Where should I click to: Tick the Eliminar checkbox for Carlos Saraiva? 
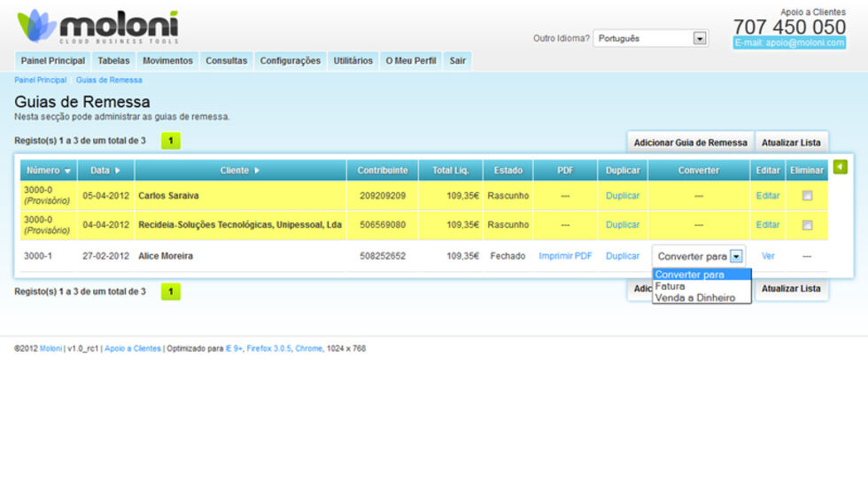tap(807, 196)
